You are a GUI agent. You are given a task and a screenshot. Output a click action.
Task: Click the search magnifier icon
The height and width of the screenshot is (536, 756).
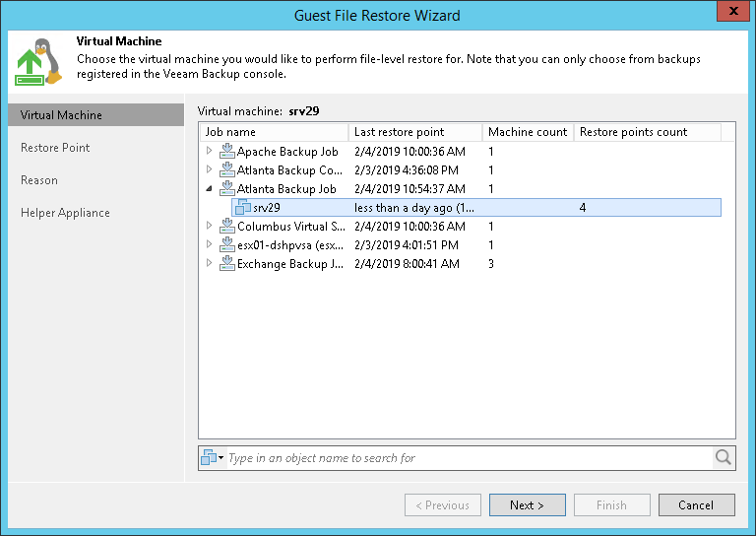[x=724, y=457]
